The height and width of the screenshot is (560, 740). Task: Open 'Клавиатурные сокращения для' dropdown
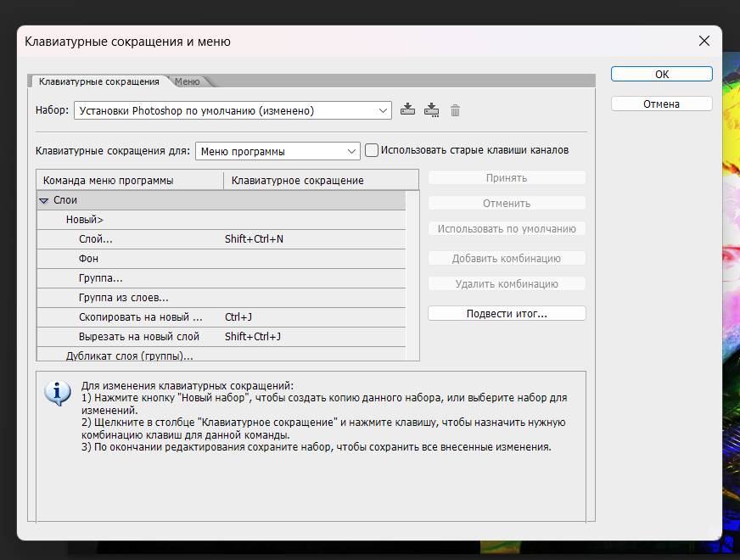278,151
